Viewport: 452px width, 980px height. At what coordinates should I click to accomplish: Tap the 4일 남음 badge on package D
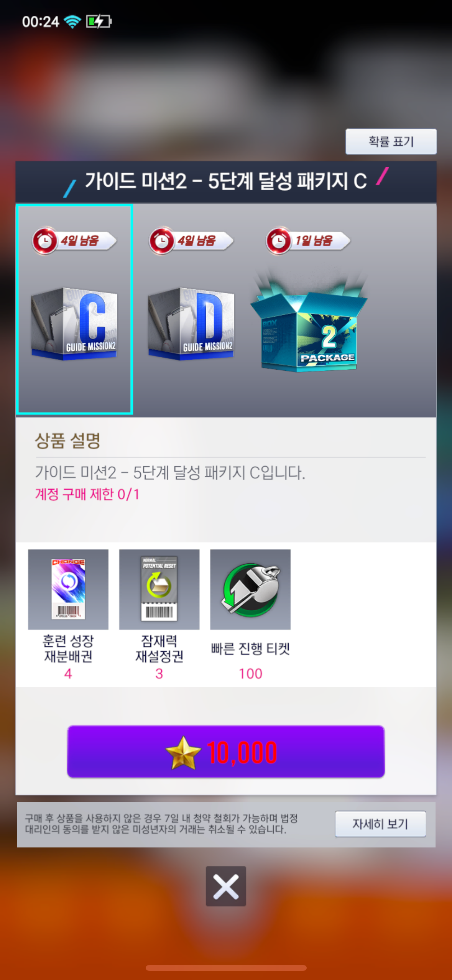191,241
